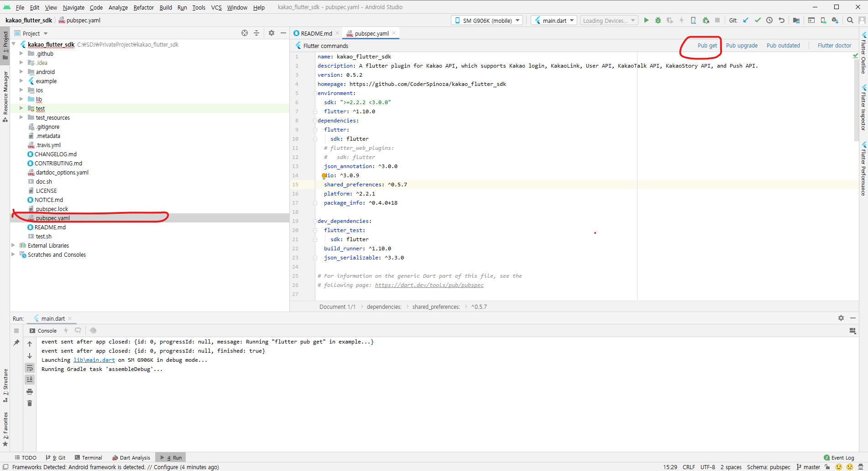Screen dimensions: 868x471
Task: Expand External Libraries node
Action: pos(13,245)
